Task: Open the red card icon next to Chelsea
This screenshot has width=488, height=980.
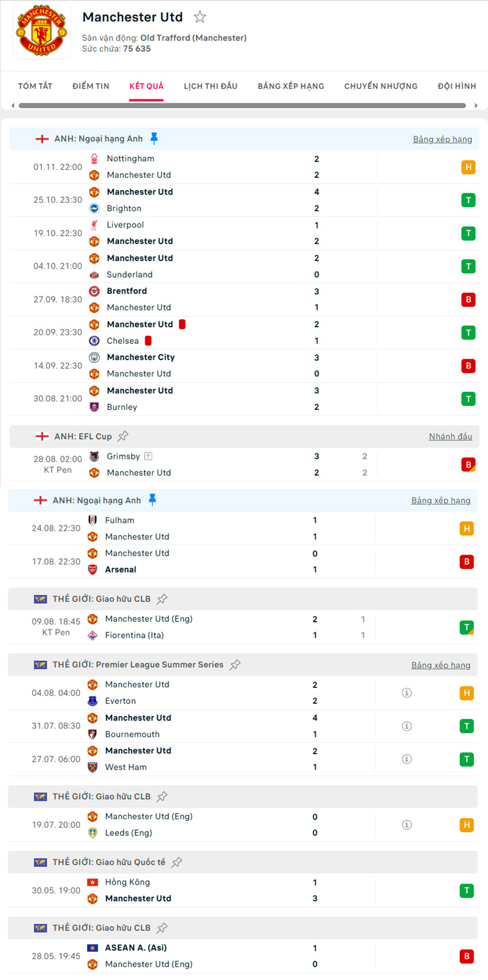Action: (x=148, y=340)
